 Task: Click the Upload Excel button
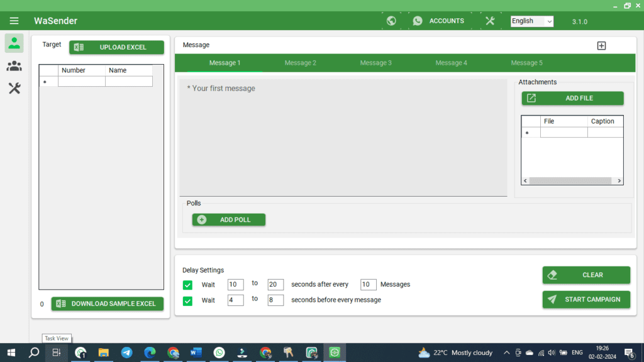(x=116, y=47)
